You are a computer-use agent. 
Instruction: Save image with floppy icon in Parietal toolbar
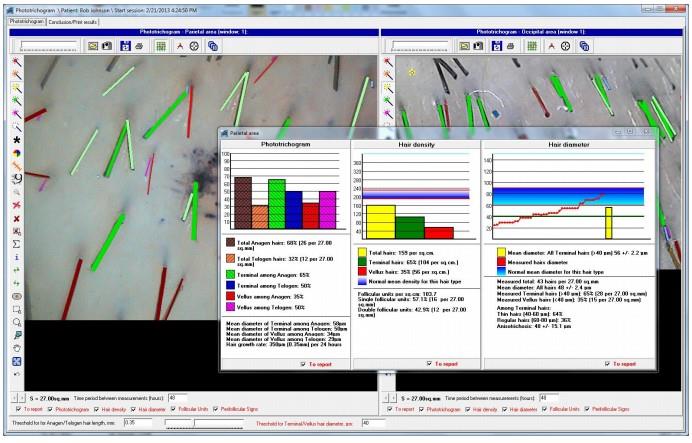125,46
